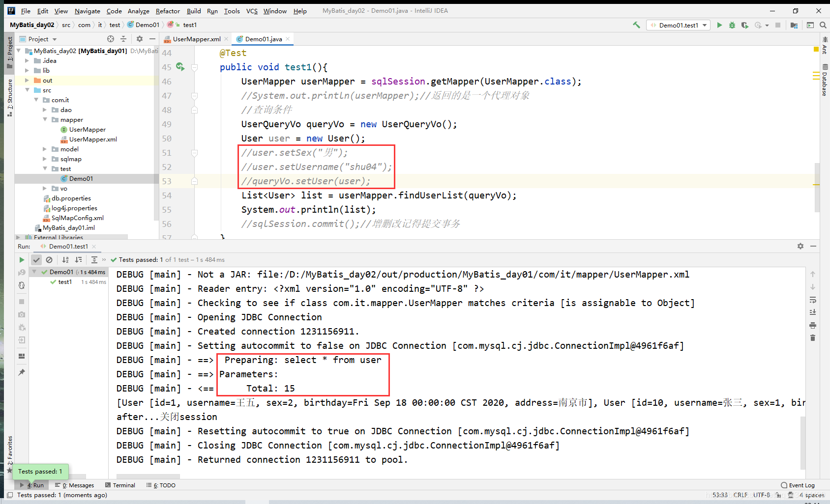Open the VCS menu
This screenshot has height=504, width=830.
pyautogui.click(x=252, y=11)
